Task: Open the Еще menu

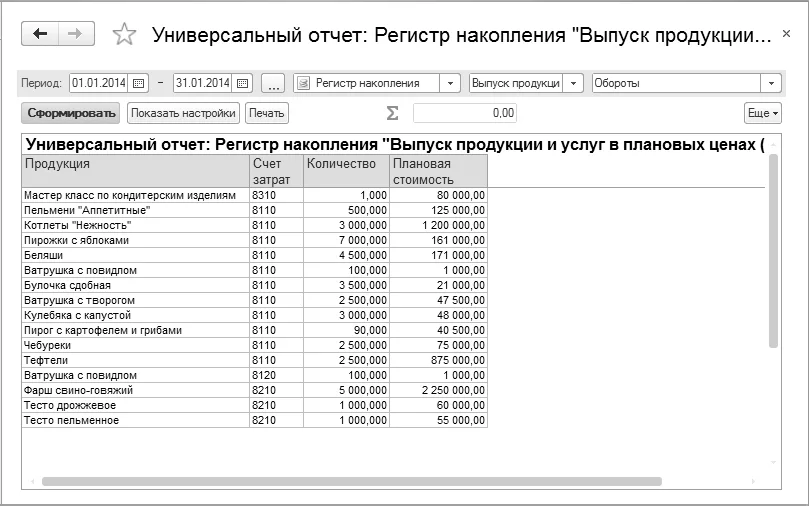Action: pyautogui.click(x=763, y=113)
